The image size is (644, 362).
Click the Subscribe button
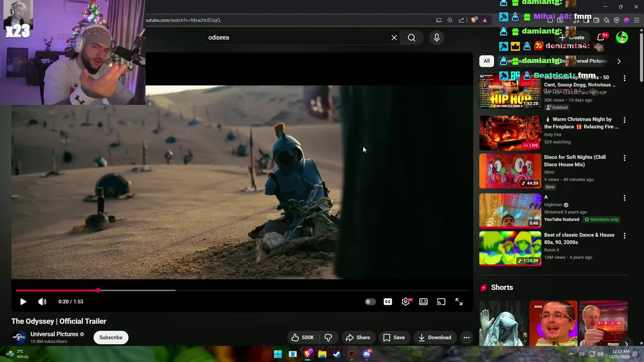tap(111, 337)
